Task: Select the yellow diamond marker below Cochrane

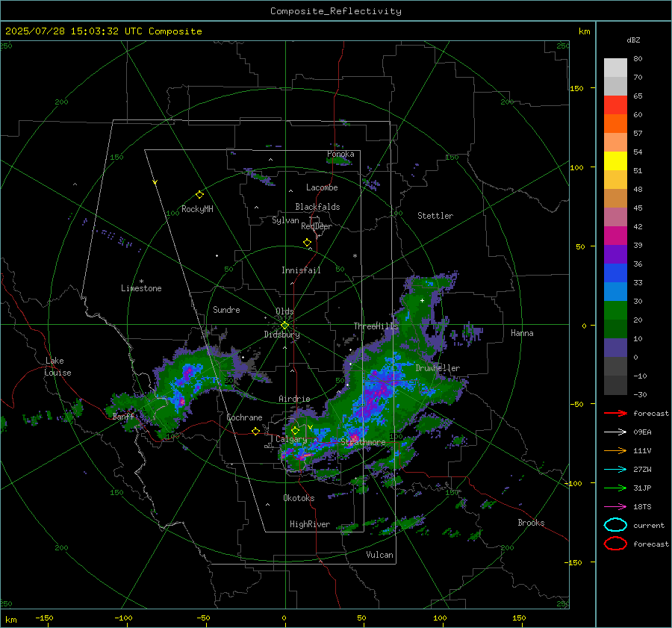Action: tap(255, 431)
